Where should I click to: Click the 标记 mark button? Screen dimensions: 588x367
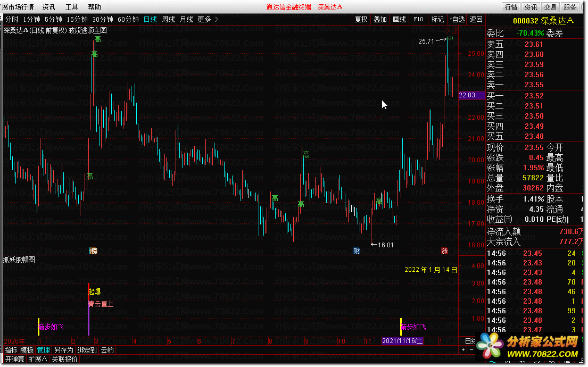tap(437, 19)
